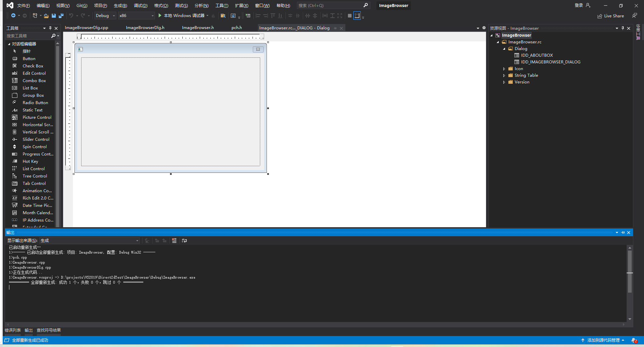Switch to pch.h tab
This screenshot has width=644, height=347.
pos(236,28)
